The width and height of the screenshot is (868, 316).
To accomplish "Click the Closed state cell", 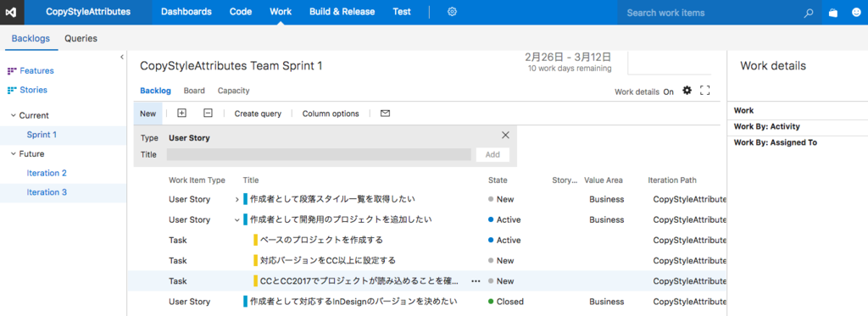I will [x=506, y=302].
